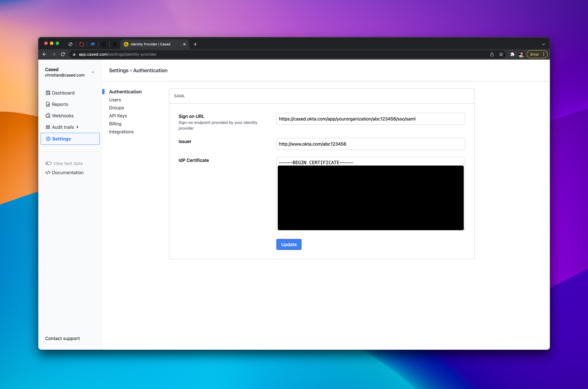This screenshot has height=389, width=588.
Task: Open Documentation link in sidebar
Action: pos(65,172)
